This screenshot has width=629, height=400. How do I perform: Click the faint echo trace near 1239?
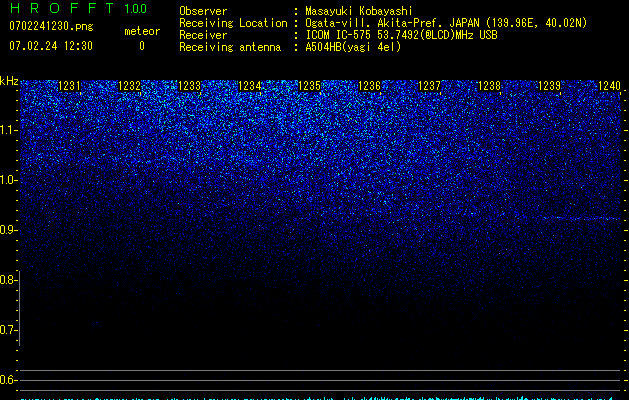pyautogui.click(x=582, y=218)
